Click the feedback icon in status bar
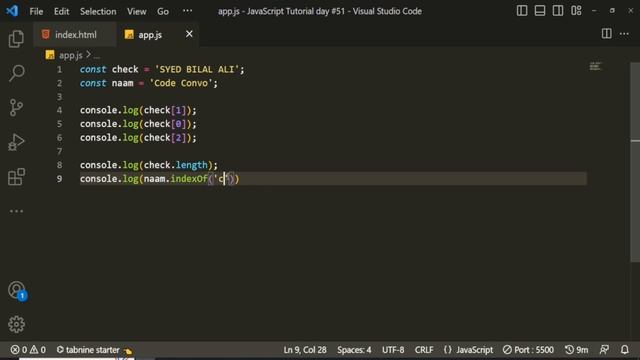640x360 pixels. 604,350
